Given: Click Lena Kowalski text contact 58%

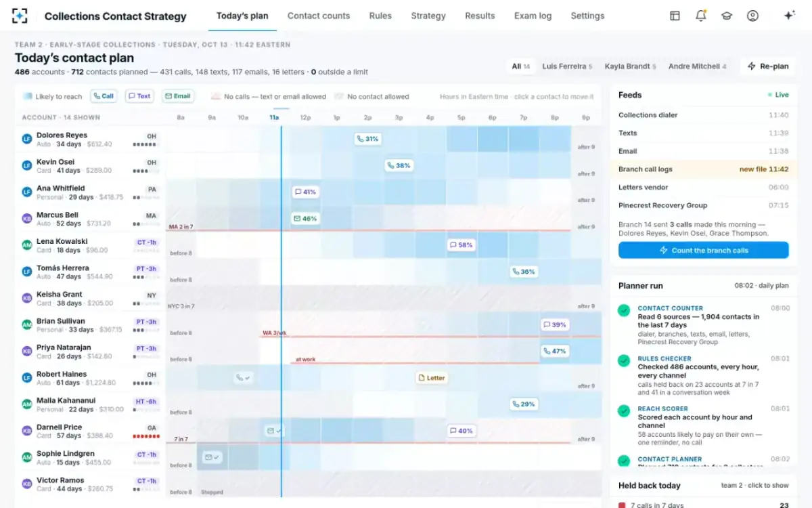Looking at the screenshot, I should tap(461, 245).
